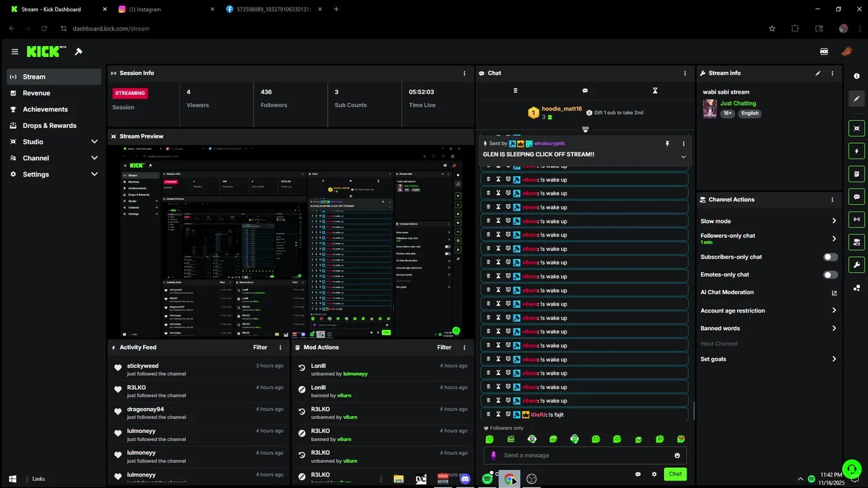Click hoodie_matt16 username in leaderboard
Screen dimensions: 868x488
coord(562,108)
